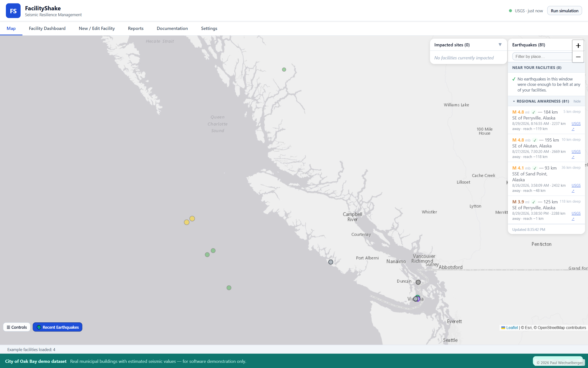Open USGS link for M 4.8 Perryville quake
Screen dimensions: 588x368
[x=576, y=124]
